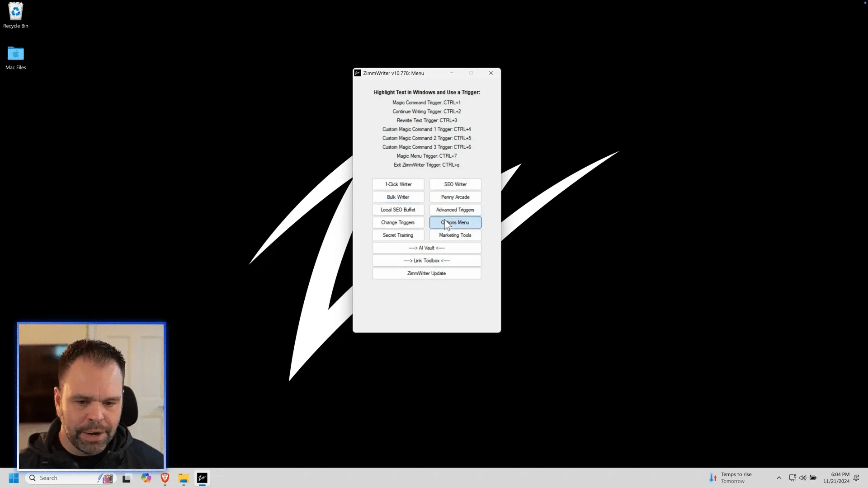Click the taskbar Search box
Image resolution: width=868 pixels, height=488 pixels.
coord(71,478)
